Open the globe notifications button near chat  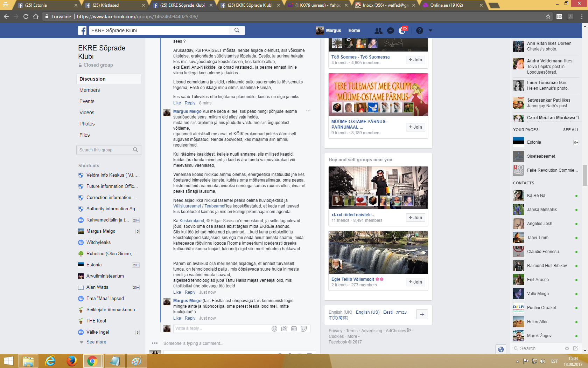coord(501,349)
